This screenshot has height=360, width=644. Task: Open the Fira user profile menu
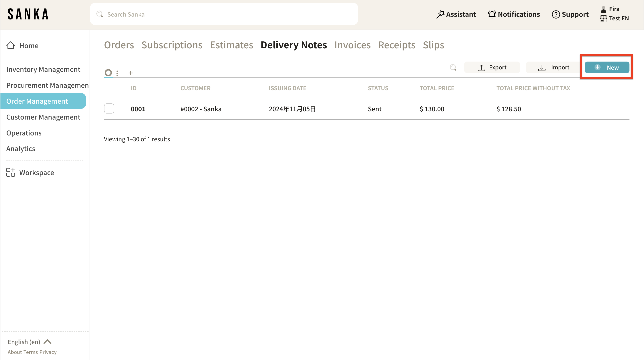[x=614, y=9]
